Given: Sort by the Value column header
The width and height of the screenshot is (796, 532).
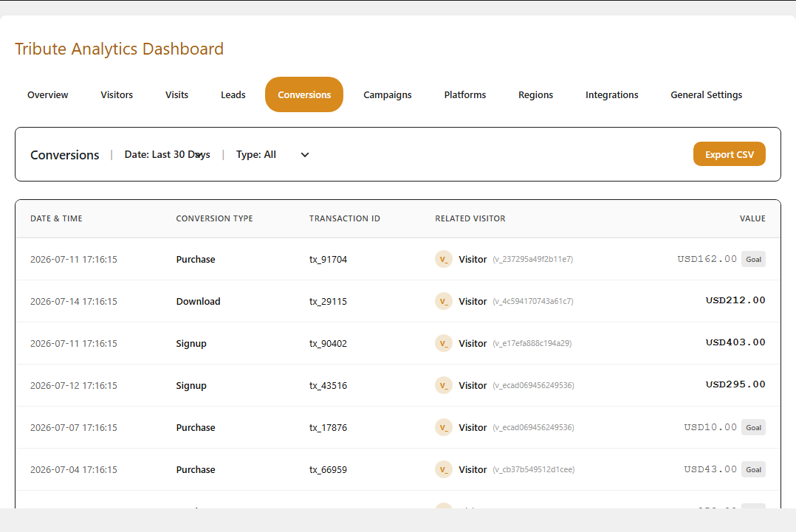Looking at the screenshot, I should pyautogui.click(x=752, y=218).
